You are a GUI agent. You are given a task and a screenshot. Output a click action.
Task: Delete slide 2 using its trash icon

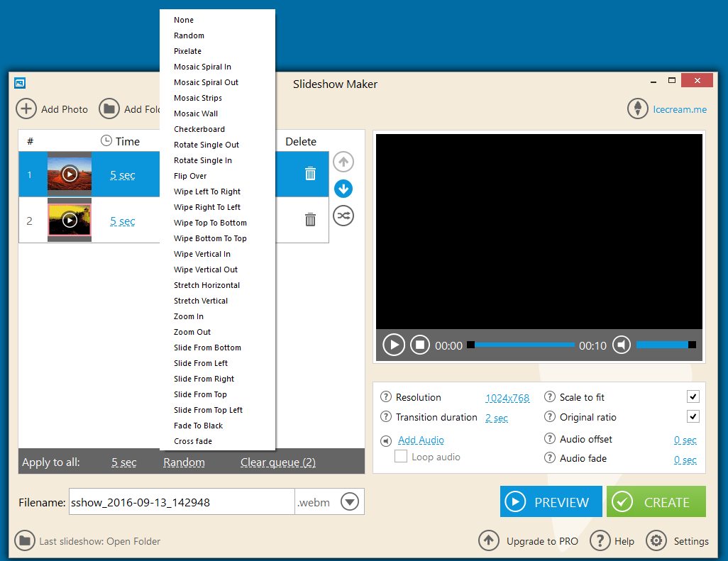(x=310, y=220)
